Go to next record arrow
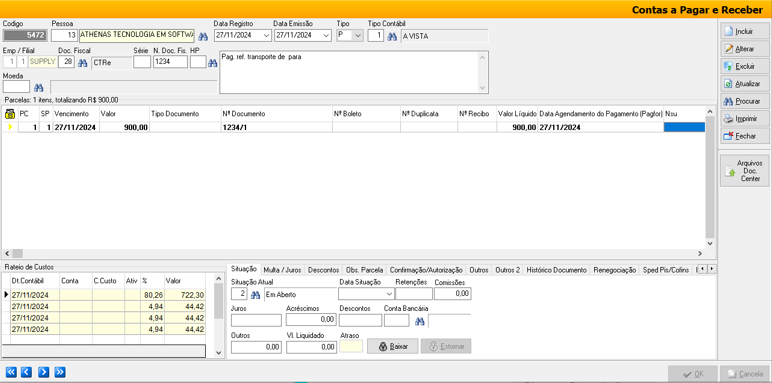The image size is (772, 383). pyautogui.click(x=43, y=372)
